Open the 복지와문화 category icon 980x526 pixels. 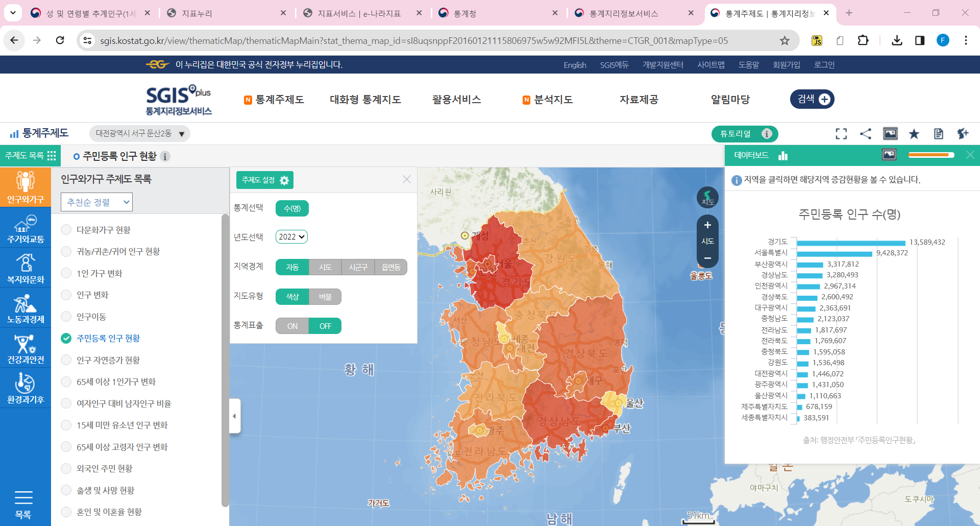[x=26, y=268]
